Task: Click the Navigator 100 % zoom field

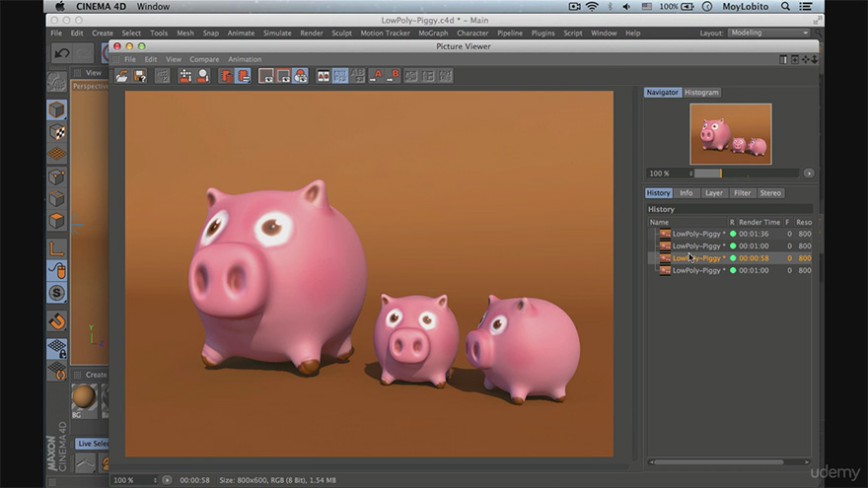Action: pyautogui.click(x=670, y=174)
